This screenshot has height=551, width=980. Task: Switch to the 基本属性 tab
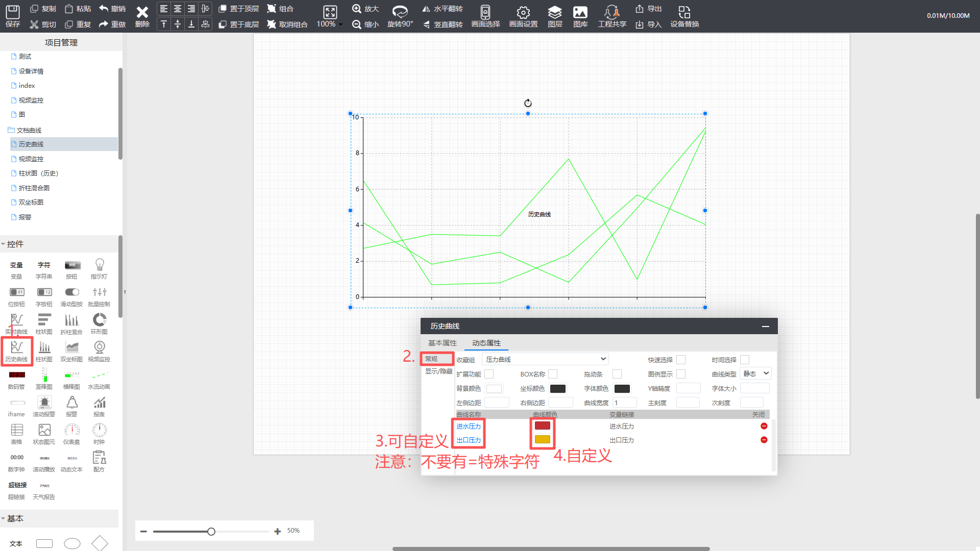(442, 343)
